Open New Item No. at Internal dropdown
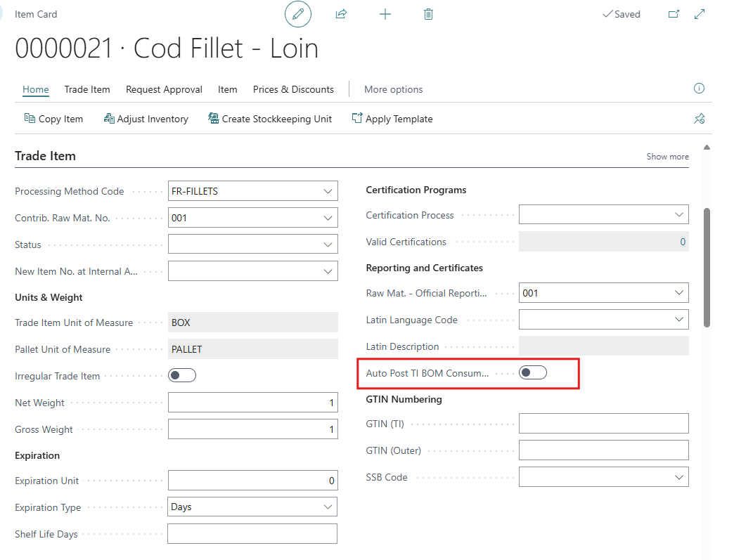 point(328,271)
